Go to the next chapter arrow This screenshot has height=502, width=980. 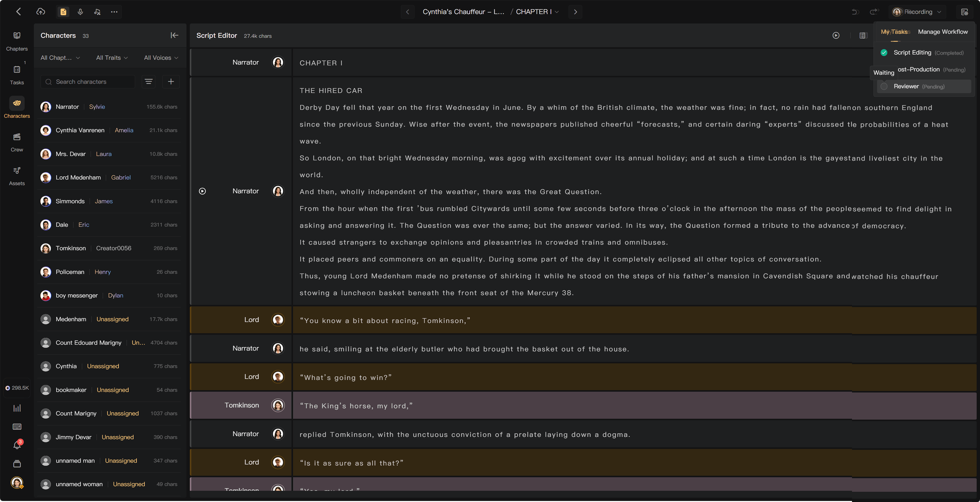click(x=575, y=12)
